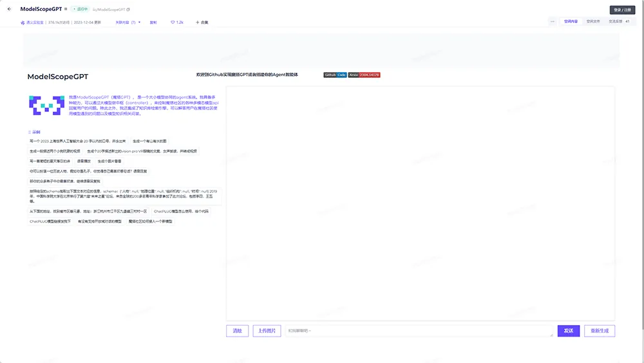Select example 生成个图片看看
Screen dimensions: 644x363
(109, 161)
